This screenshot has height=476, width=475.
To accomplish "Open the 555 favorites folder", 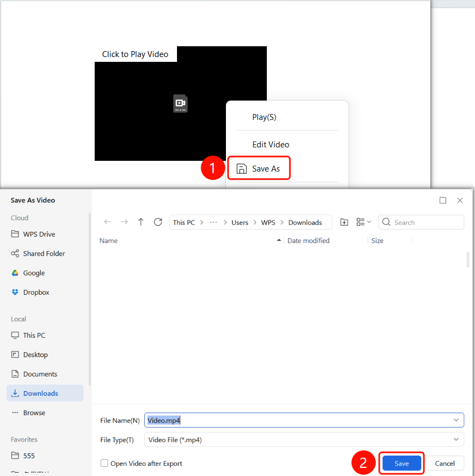I will (45, 456).
